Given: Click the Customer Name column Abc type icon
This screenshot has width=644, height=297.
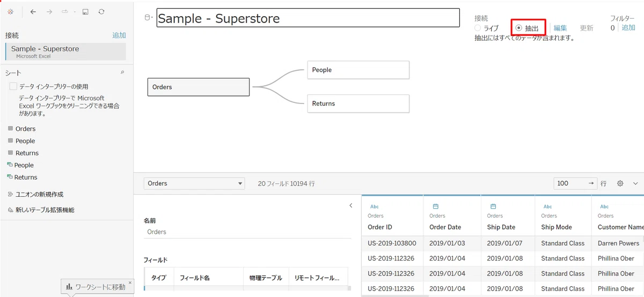Looking at the screenshot, I should click(604, 206).
